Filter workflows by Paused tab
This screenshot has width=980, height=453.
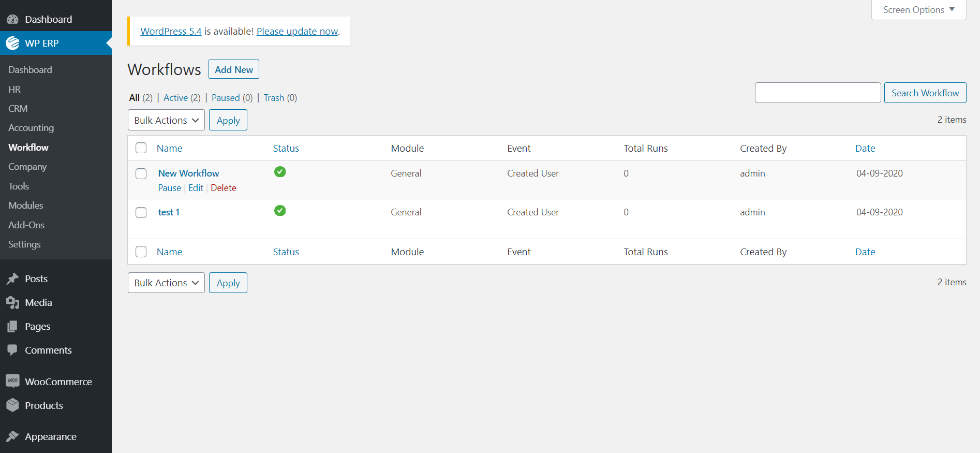point(226,98)
